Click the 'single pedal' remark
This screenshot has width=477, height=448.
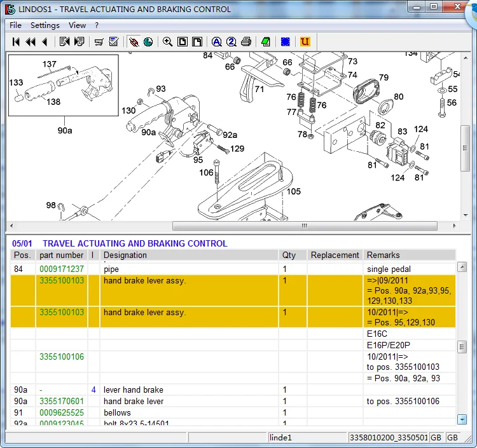point(389,269)
